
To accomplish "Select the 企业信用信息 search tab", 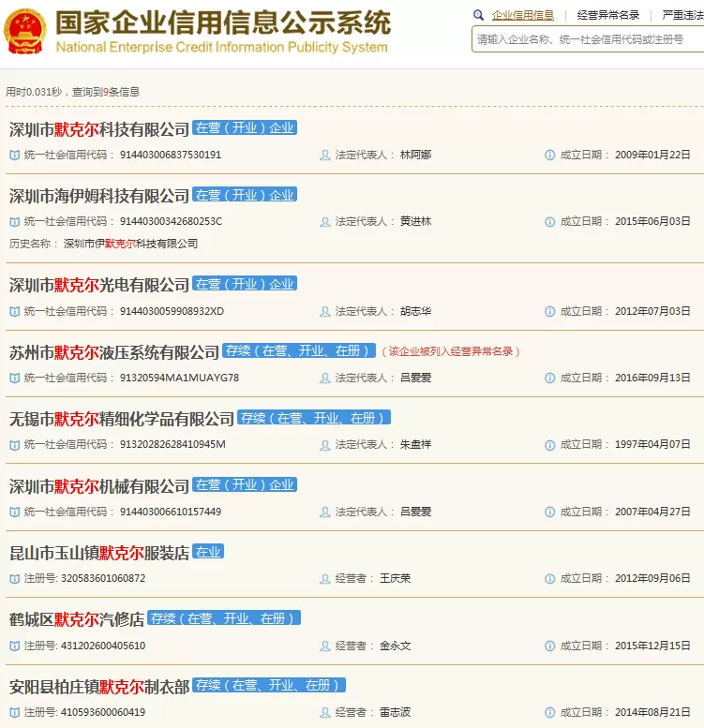I will pos(523,15).
